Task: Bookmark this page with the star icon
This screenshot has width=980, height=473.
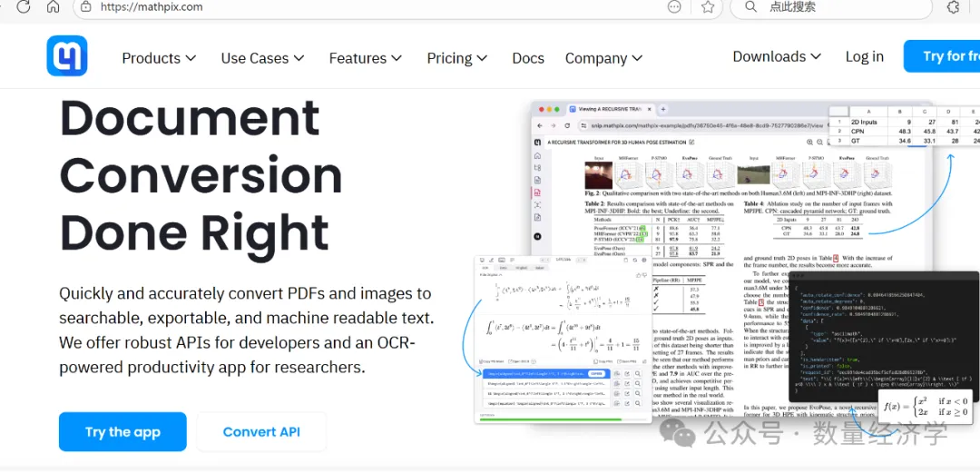Action: (x=708, y=6)
